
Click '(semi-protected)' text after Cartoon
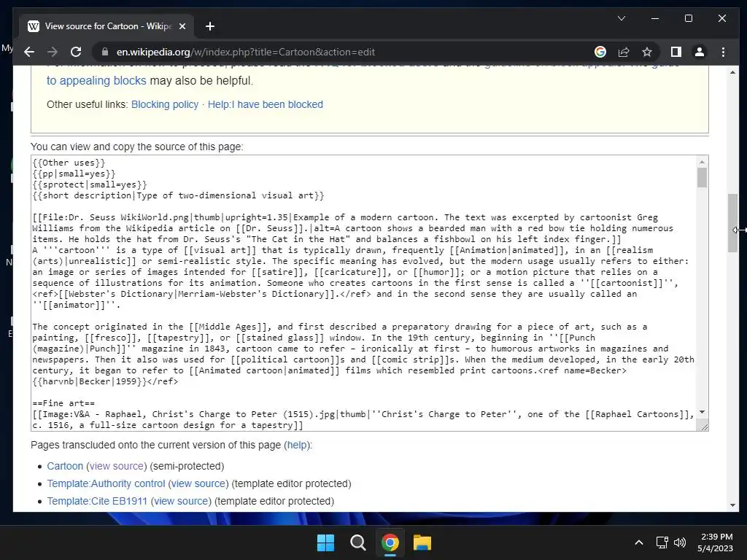tap(187, 466)
